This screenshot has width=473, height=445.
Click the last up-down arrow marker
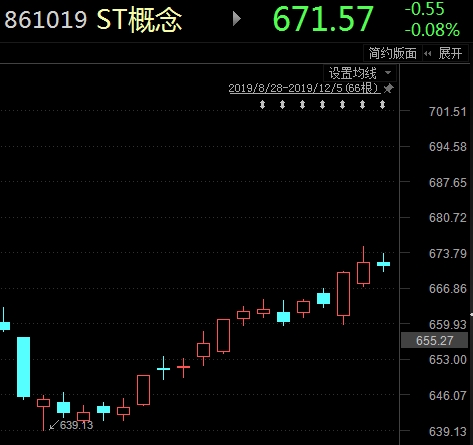tap(382, 105)
